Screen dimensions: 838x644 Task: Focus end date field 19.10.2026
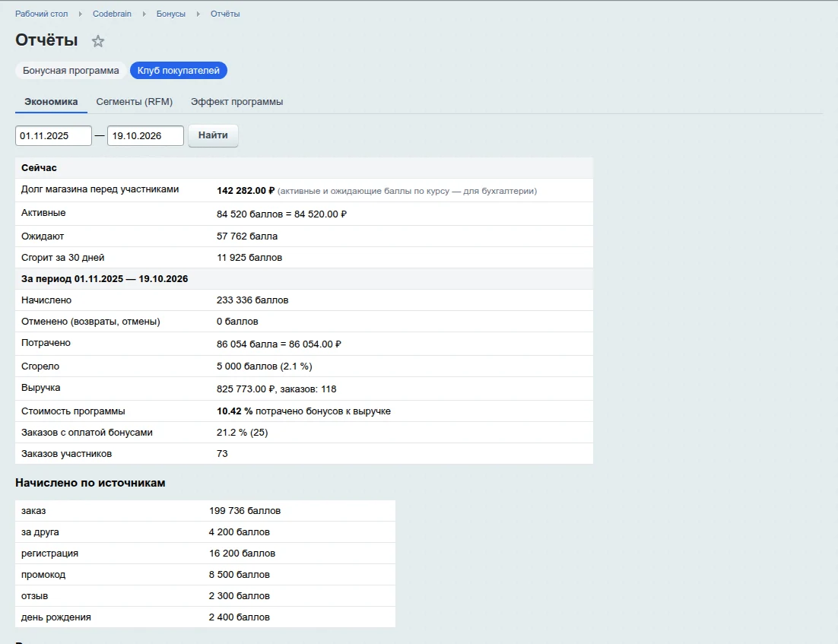145,136
